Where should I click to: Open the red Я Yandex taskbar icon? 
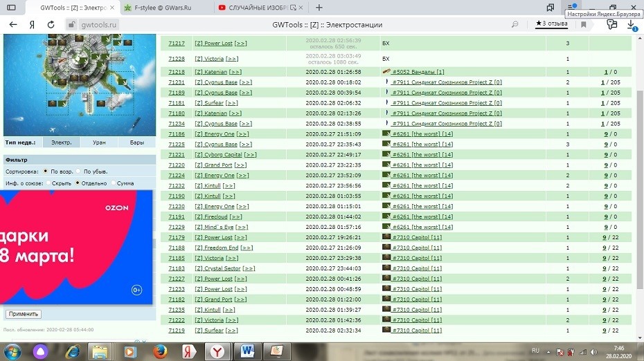[188, 351]
